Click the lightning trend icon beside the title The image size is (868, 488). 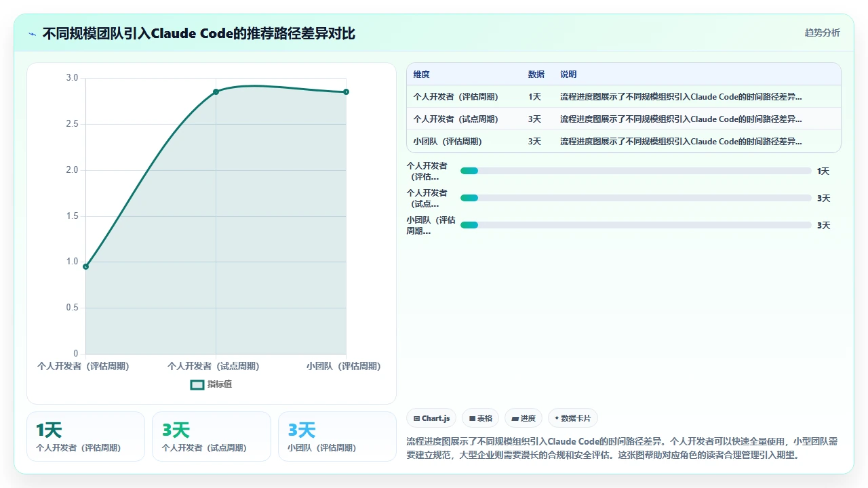[33, 34]
